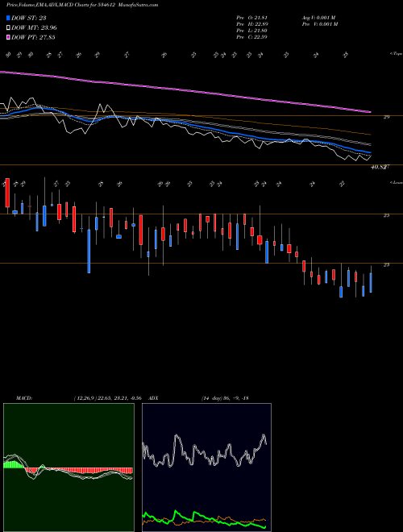Screen dimensions: 403x532
Task: Click the 'Pre H: 22.89' high value
Action: (x=251, y=24)
